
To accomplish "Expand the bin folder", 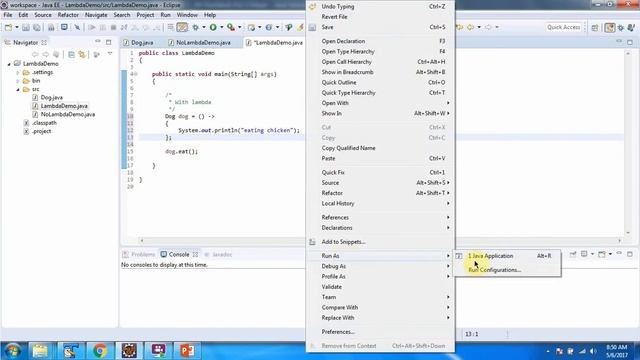I will click(x=18, y=81).
